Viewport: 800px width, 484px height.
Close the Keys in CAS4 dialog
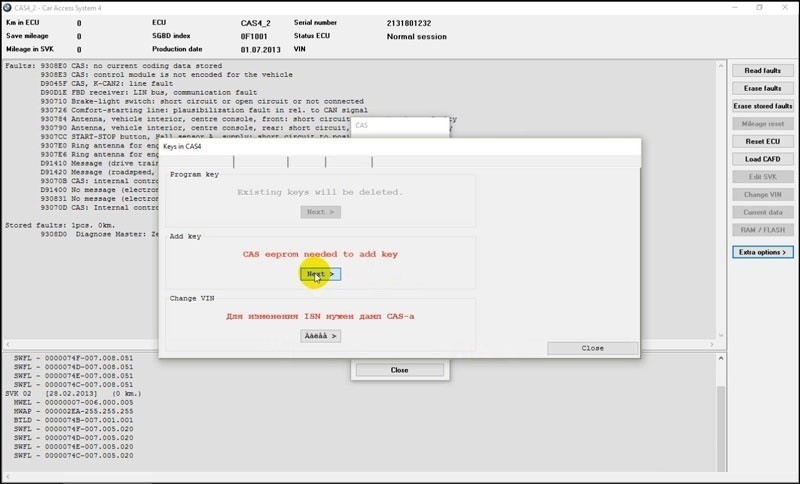(592, 348)
